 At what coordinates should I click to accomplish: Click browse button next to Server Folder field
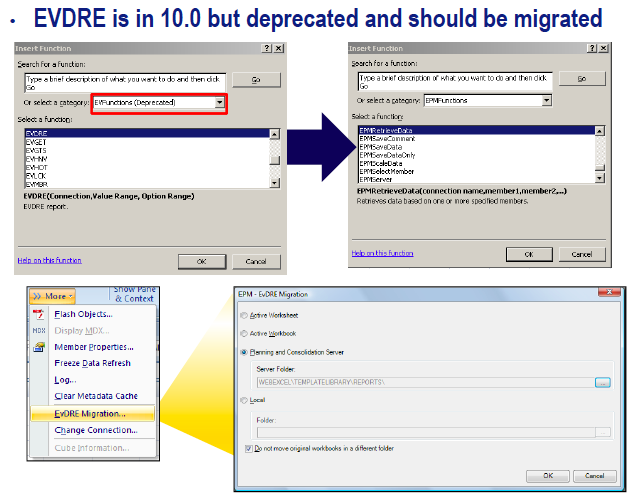tap(603, 382)
